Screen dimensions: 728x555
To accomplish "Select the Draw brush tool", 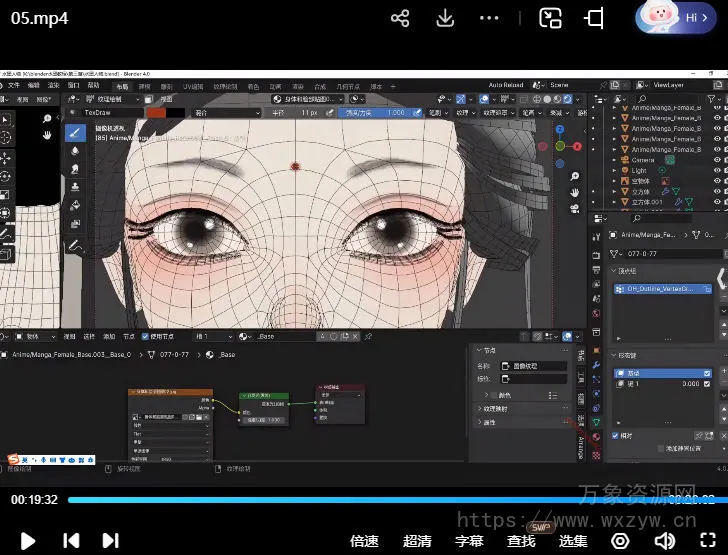I will pos(75,132).
